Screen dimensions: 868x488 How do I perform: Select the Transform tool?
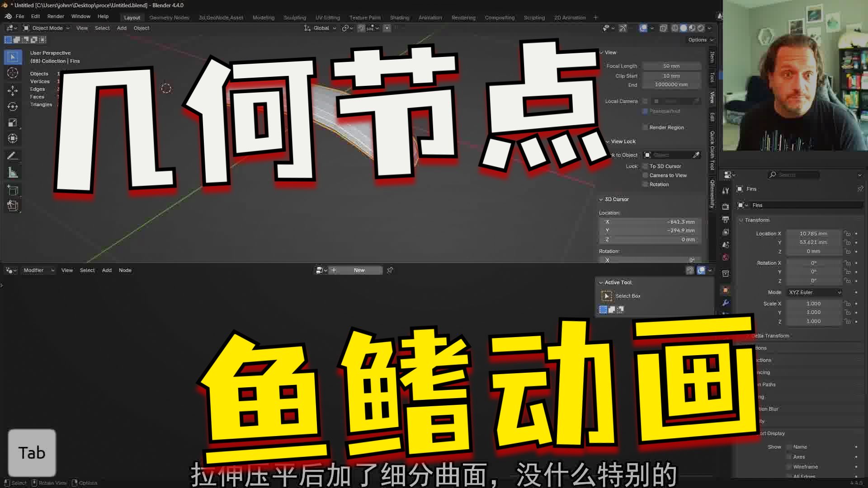[x=13, y=138]
